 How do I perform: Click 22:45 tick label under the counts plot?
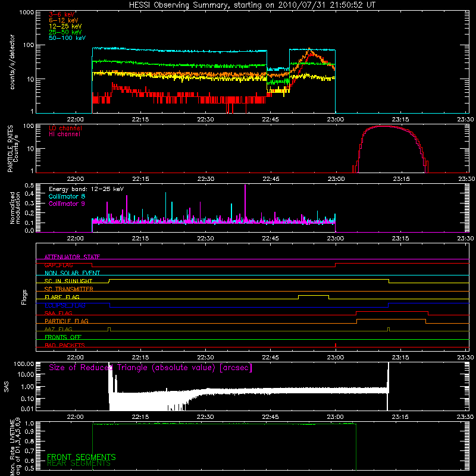click(270, 120)
